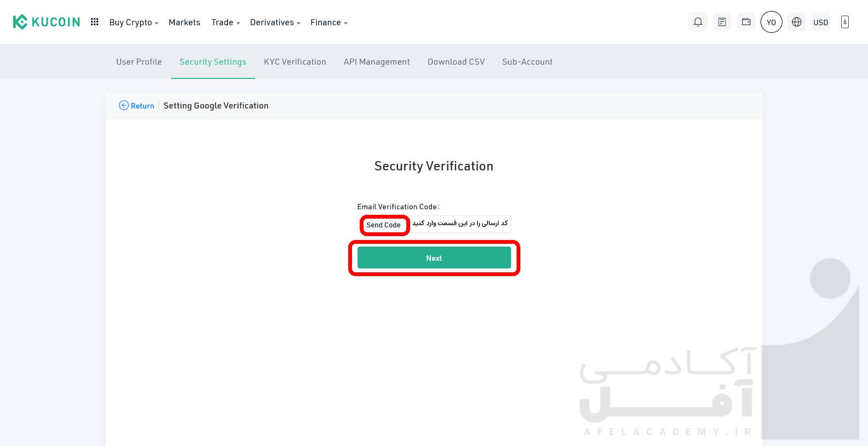Screen dimensions: 868x446
Task: Open the wallet assets icon
Action: pos(746,22)
